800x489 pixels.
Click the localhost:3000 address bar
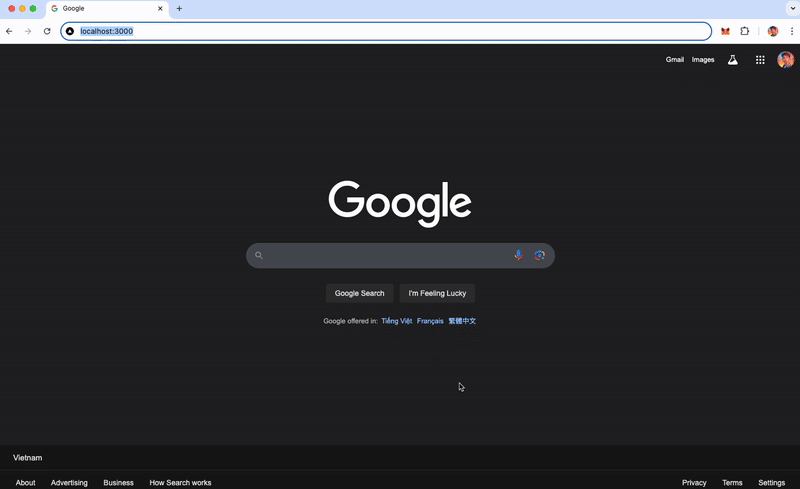click(386, 31)
